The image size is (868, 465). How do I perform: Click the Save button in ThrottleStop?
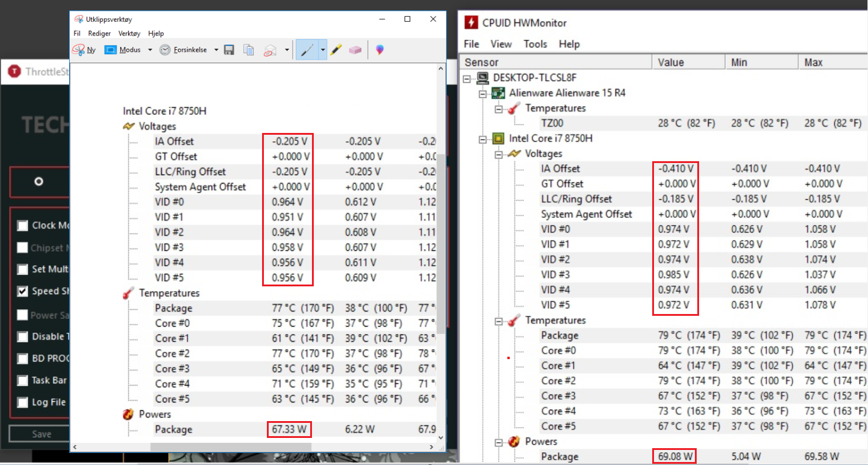[x=39, y=434]
